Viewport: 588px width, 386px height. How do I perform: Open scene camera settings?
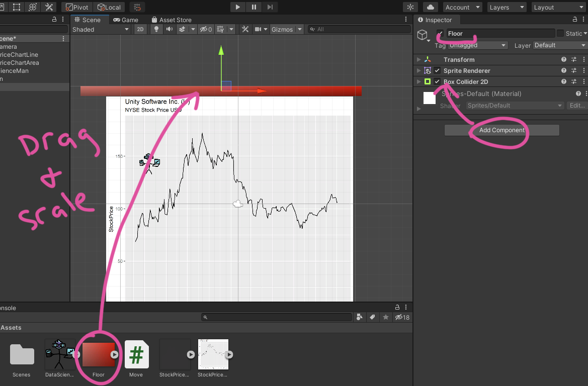[258, 29]
